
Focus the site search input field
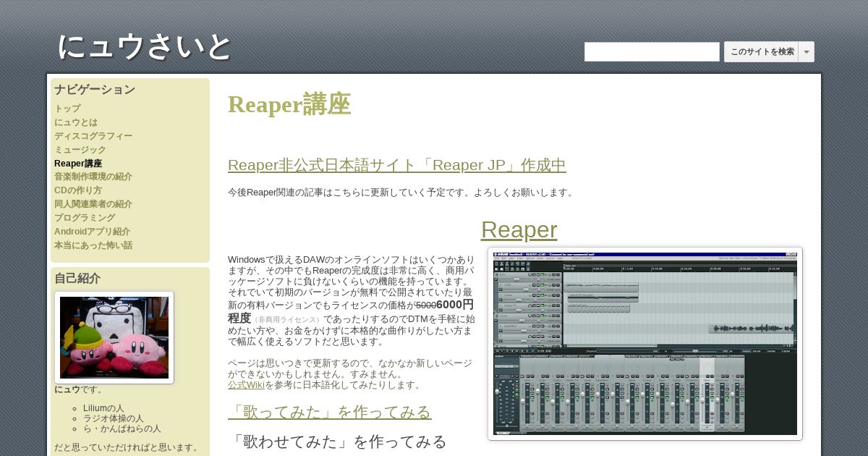pos(652,51)
